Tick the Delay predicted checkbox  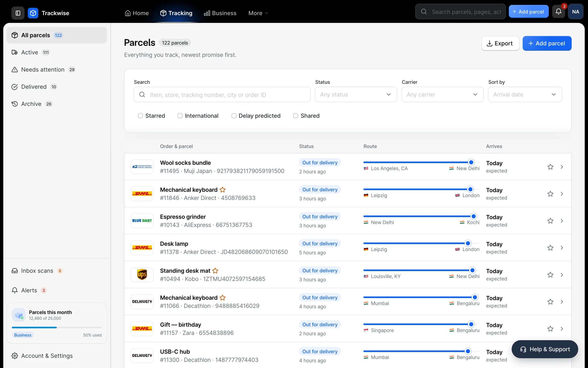234,116
